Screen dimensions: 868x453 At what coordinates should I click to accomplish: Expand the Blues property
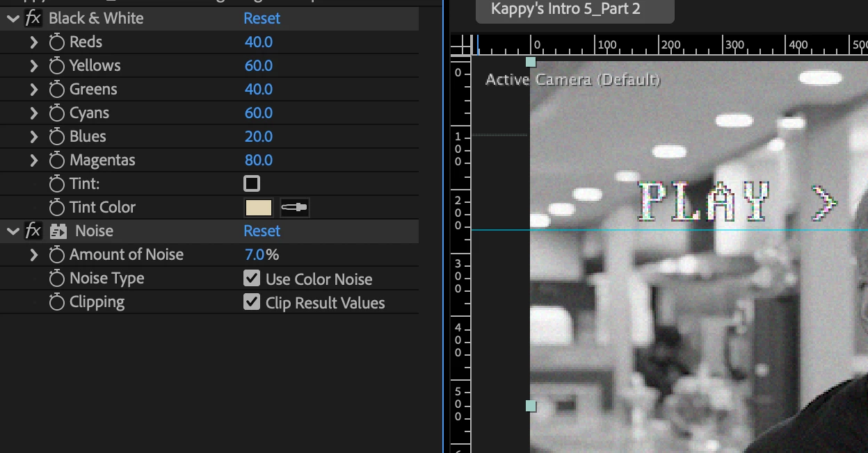(x=33, y=137)
